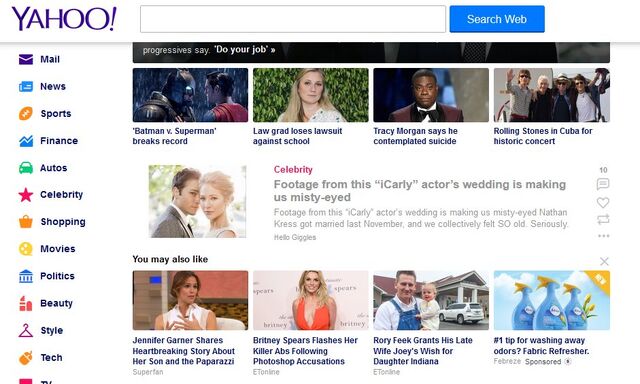Open comments via speech bubble icon

pos(603,184)
